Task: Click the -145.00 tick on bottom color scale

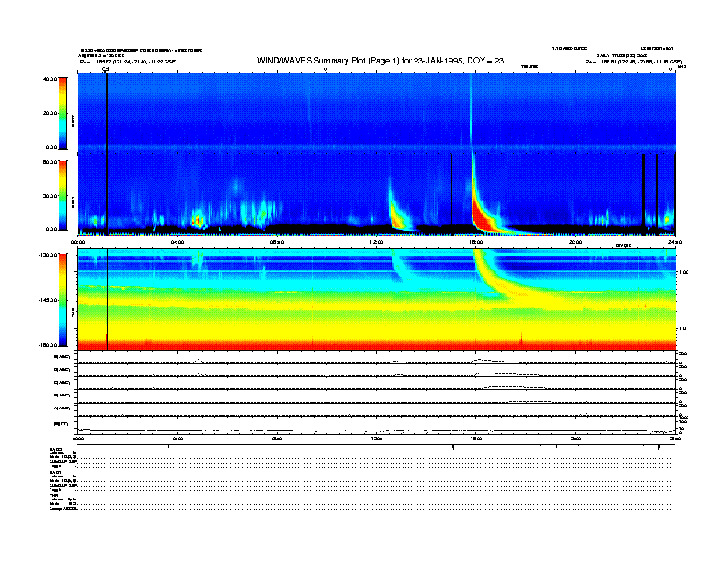Action: [48, 300]
